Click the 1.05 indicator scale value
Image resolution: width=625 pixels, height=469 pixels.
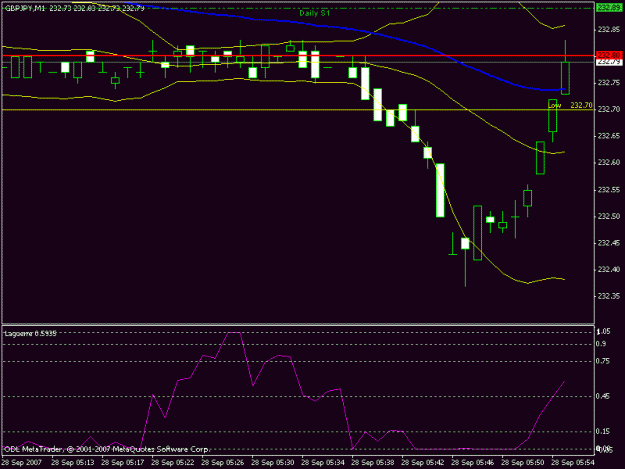[603, 332]
